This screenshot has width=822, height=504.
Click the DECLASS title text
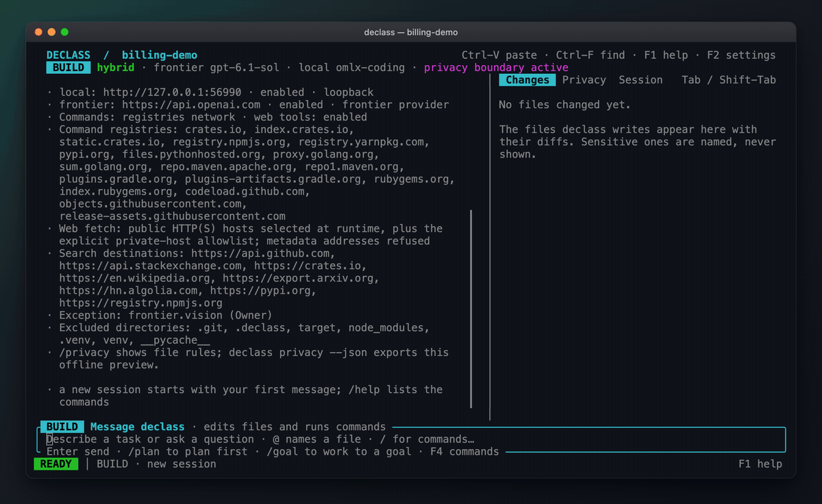point(68,55)
